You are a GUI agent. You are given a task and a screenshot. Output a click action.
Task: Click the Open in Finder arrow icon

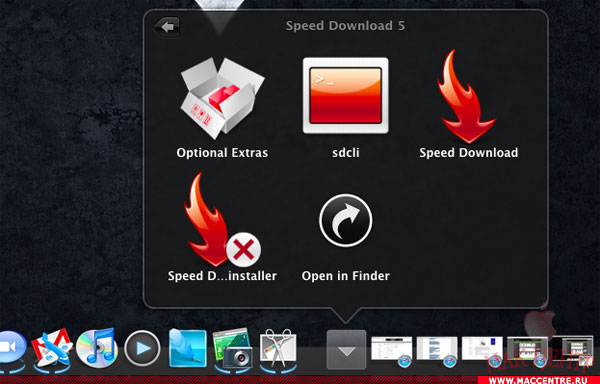tap(346, 220)
